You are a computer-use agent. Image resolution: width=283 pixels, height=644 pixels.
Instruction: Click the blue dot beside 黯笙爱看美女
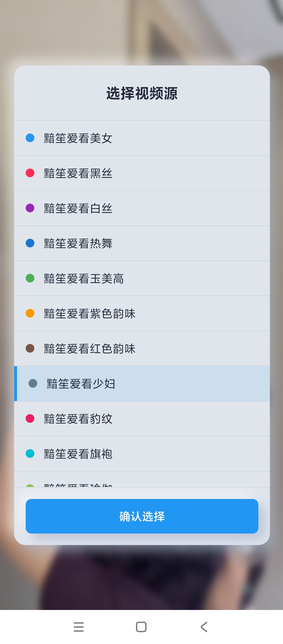[x=30, y=138]
